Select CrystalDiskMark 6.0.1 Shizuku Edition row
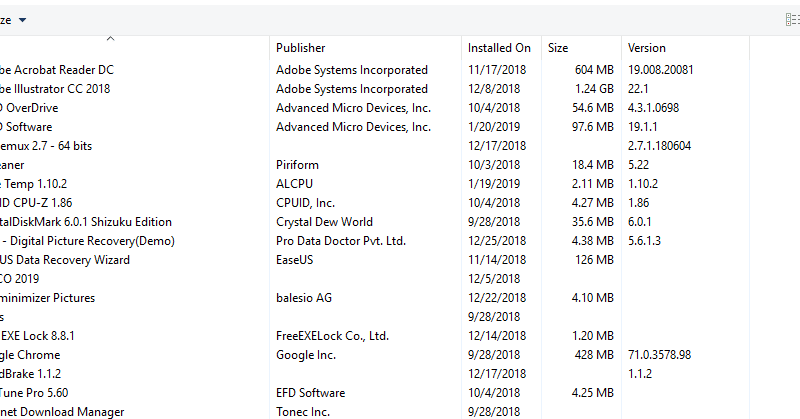This screenshot has height=419, width=800. pos(374,222)
